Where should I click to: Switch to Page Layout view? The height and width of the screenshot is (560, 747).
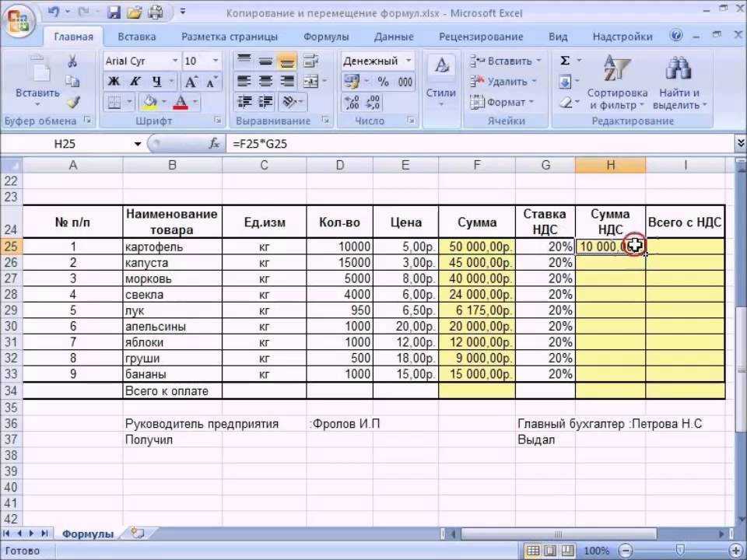[x=549, y=551]
